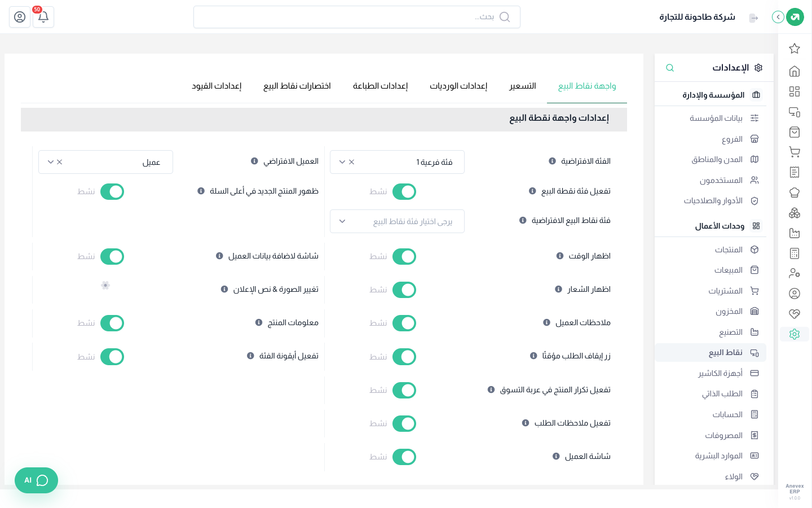Image resolution: width=812 pixels, height=508 pixels.
Task: Toggle شاشة العميل switch
Action: coord(404,457)
